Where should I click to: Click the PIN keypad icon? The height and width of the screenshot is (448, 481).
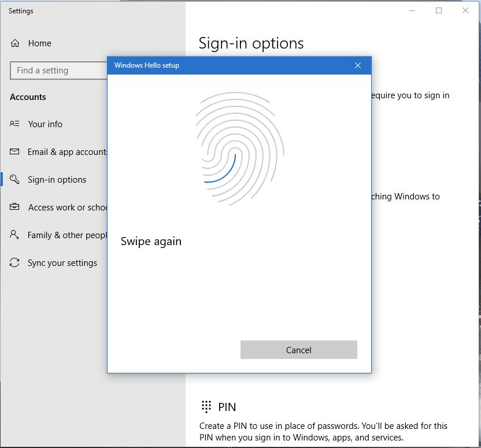206,406
